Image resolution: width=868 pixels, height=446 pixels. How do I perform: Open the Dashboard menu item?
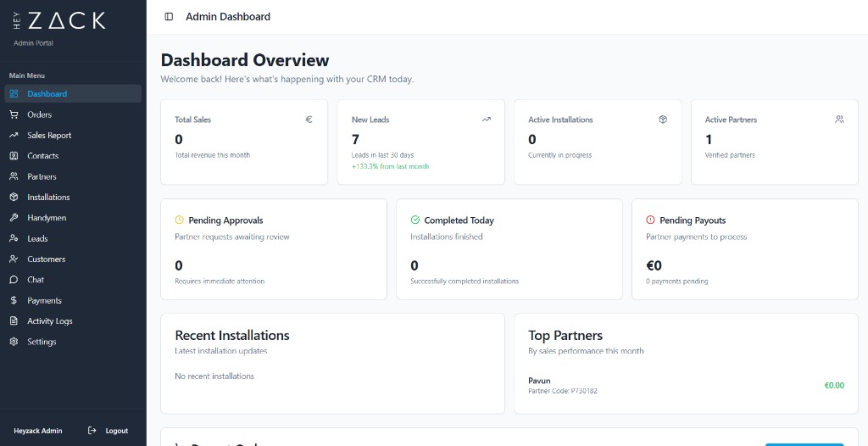click(x=73, y=93)
